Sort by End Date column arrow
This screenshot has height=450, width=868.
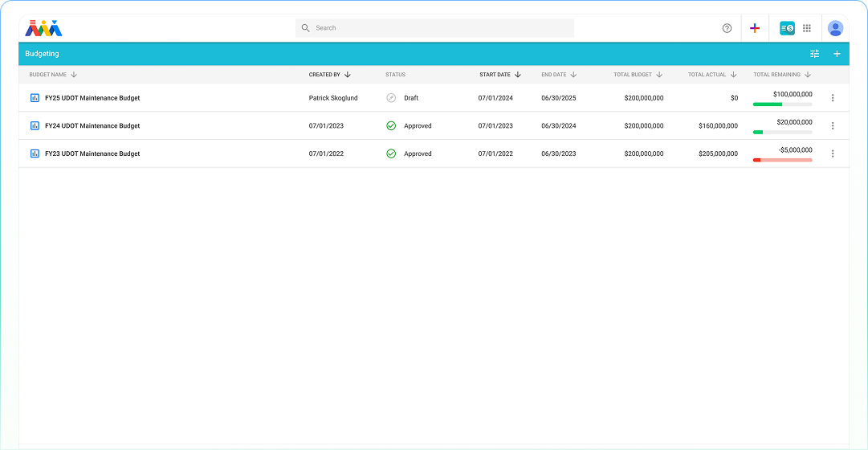(573, 74)
